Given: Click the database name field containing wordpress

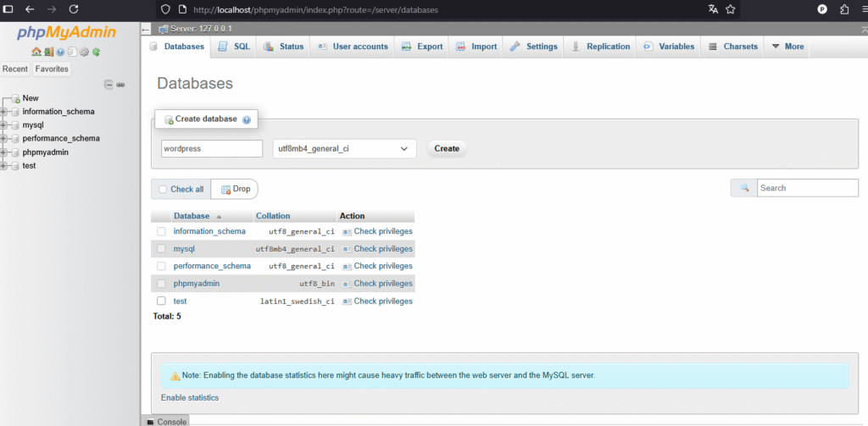Looking at the screenshot, I should (212, 149).
